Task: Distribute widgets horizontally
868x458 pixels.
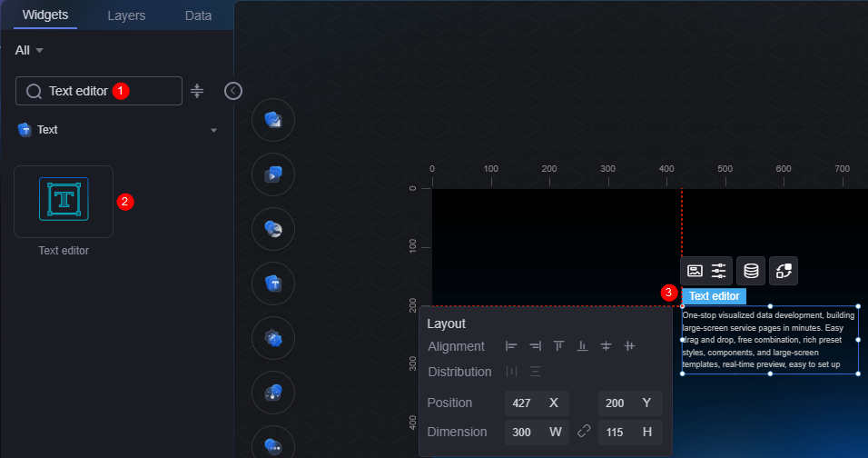Action: (x=511, y=372)
